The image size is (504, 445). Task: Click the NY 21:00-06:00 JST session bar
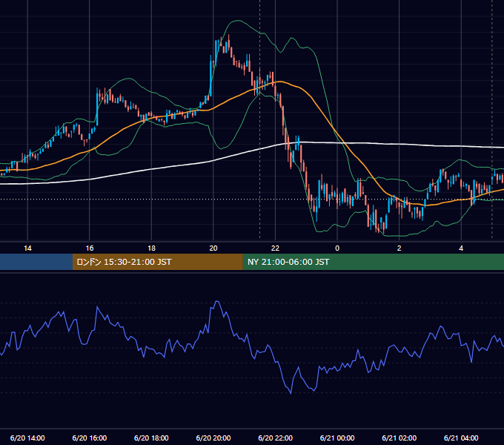(x=373, y=262)
